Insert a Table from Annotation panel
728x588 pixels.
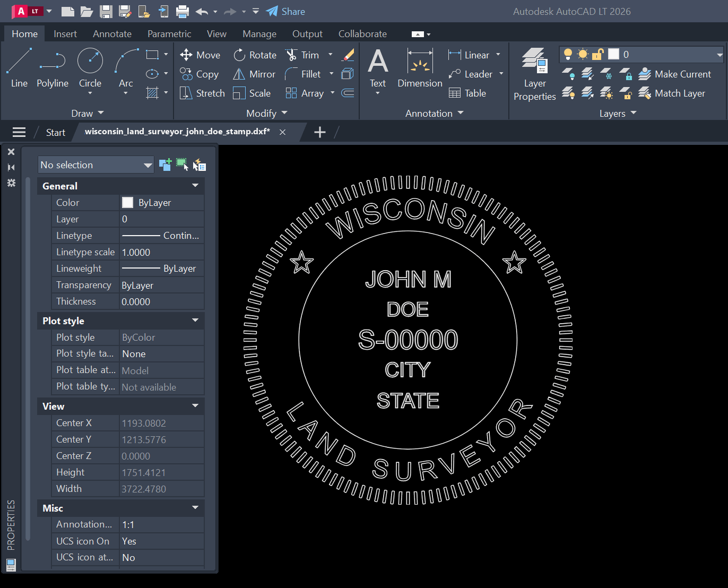coord(467,93)
